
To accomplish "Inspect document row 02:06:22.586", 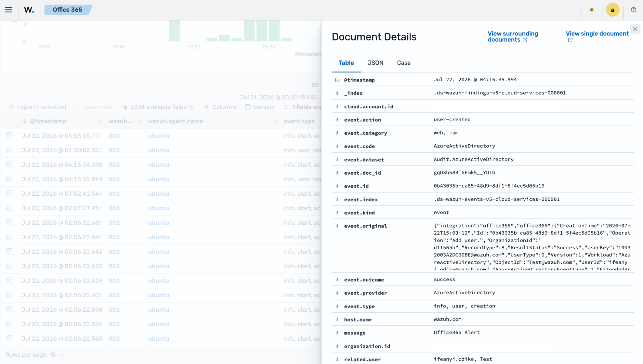I will click(x=10, y=324).
